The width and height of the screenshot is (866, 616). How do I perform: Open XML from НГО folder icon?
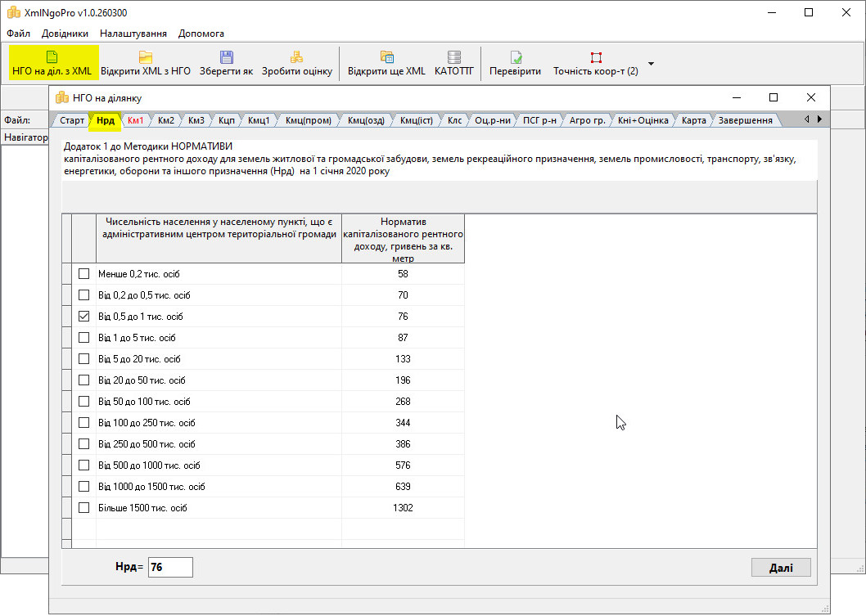click(146, 56)
